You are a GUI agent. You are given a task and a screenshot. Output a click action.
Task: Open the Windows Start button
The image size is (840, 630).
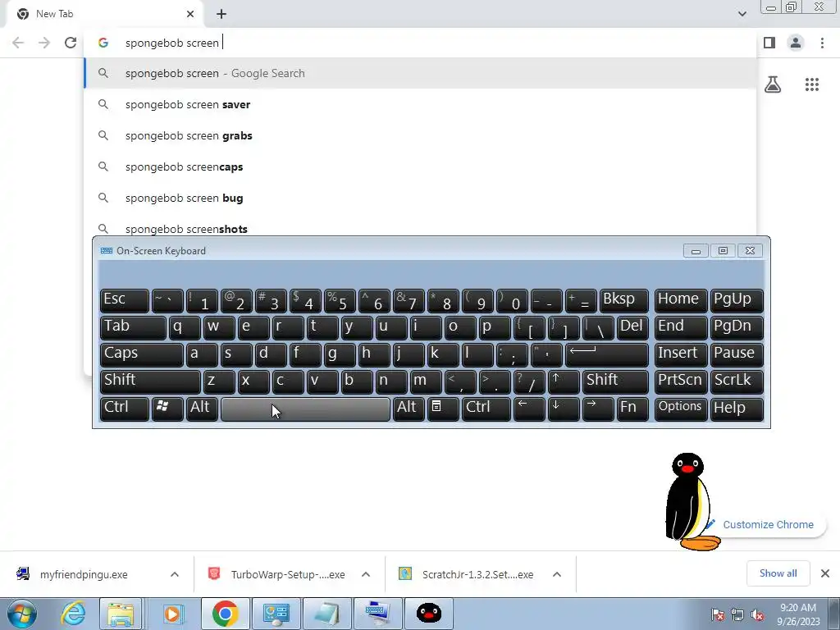pyautogui.click(x=21, y=614)
